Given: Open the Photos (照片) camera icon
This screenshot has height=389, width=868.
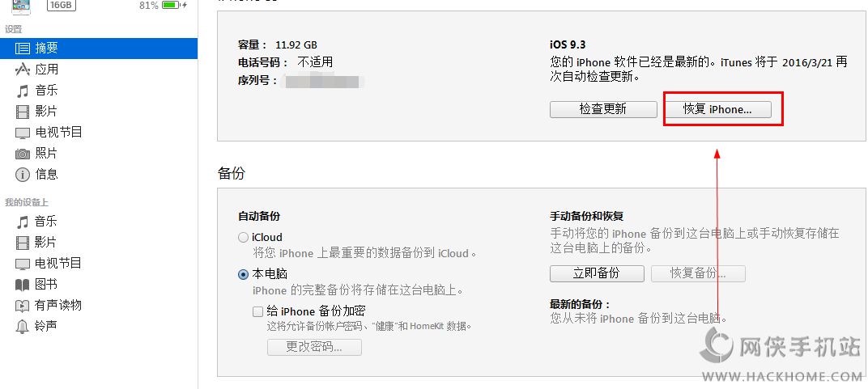Looking at the screenshot, I should 22,154.
